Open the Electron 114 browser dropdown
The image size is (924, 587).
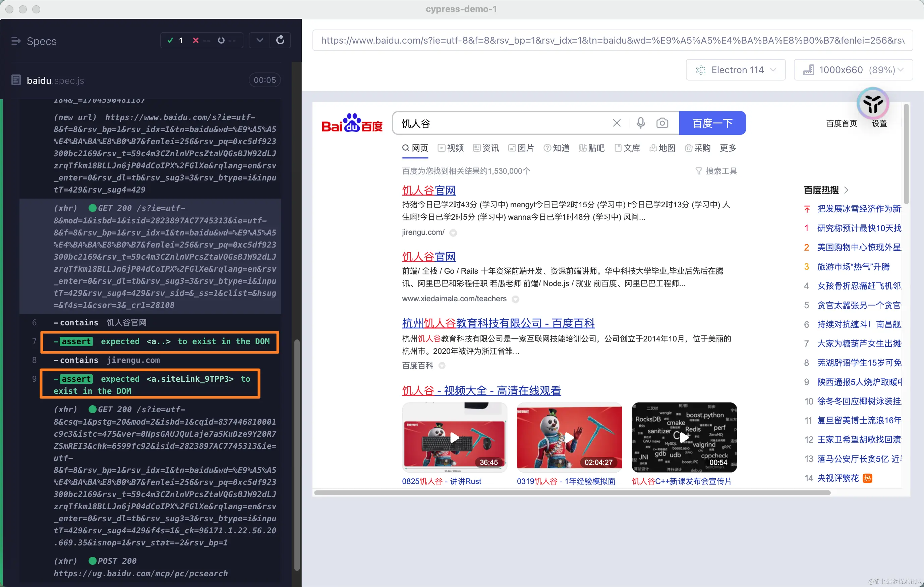click(735, 70)
